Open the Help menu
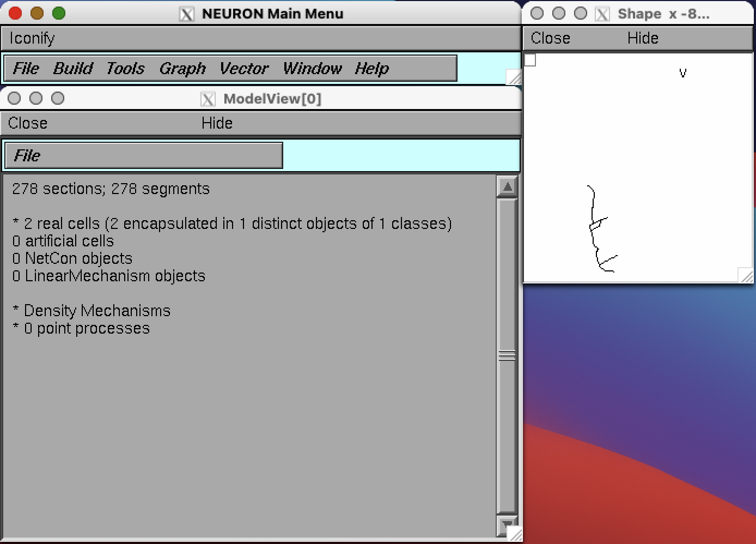 point(372,69)
